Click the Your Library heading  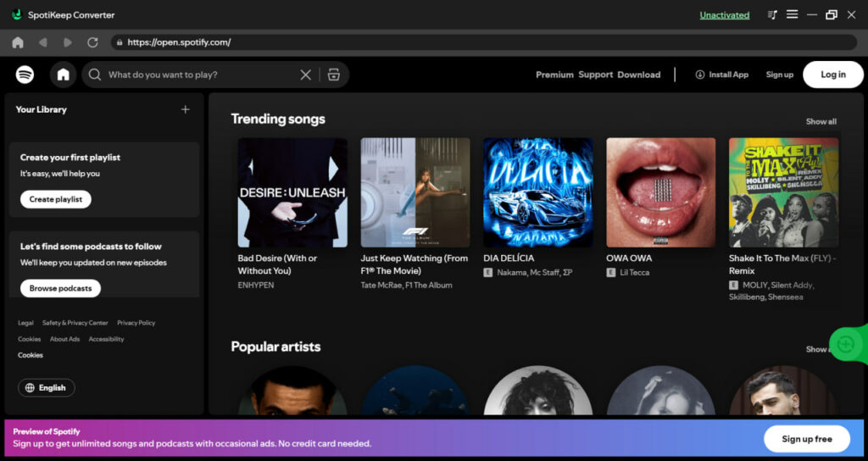coord(41,109)
